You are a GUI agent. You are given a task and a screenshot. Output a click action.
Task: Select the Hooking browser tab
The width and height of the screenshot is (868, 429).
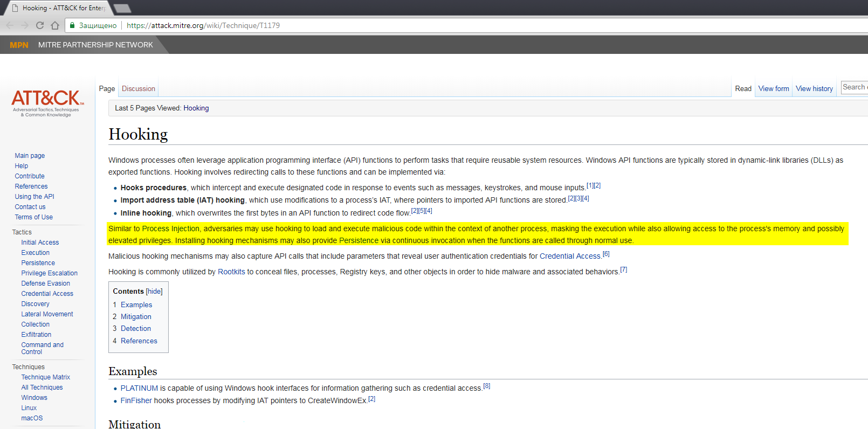[x=58, y=8]
